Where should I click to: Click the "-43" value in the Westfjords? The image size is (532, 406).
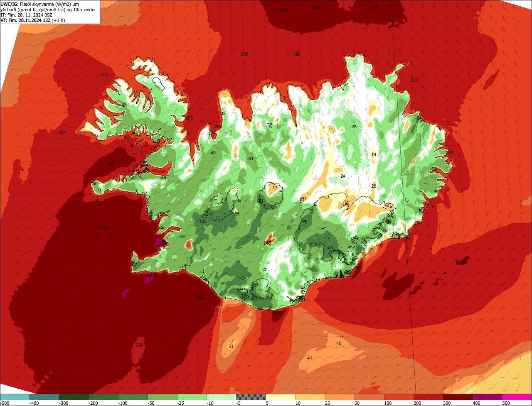click(123, 105)
